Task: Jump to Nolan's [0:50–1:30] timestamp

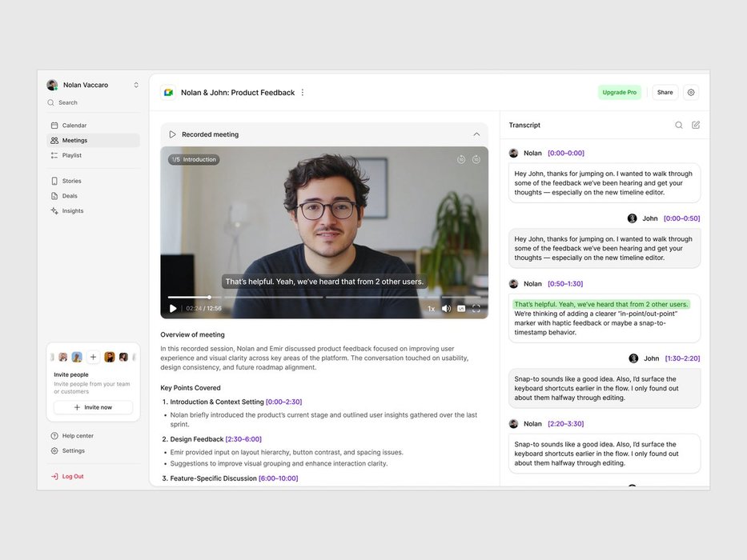Action: tap(565, 284)
